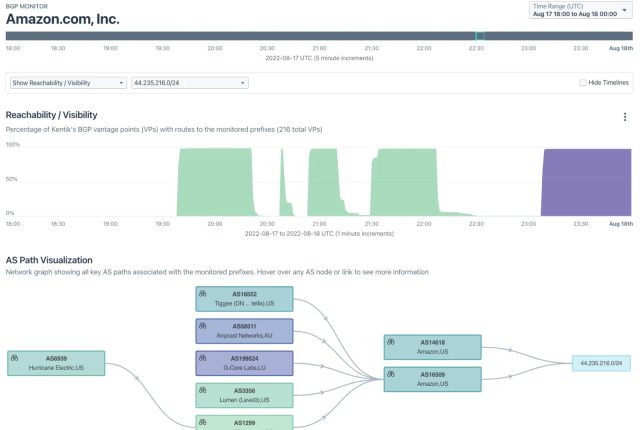Click binoculars icon on AS16509 Amazon node
Image resolution: width=640 pixels, height=430 pixels.
391,374
